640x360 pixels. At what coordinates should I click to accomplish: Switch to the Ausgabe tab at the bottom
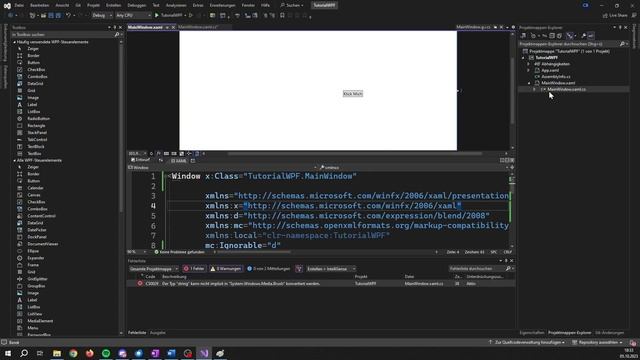[x=158, y=333]
